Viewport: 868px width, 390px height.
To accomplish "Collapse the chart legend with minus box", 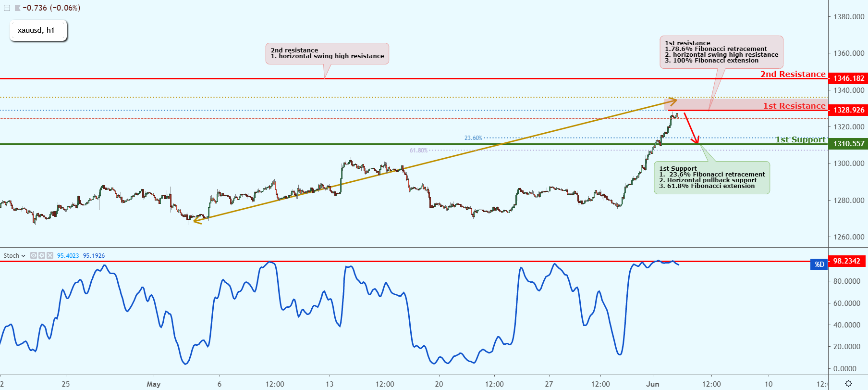I will pyautogui.click(x=7, y=8).
